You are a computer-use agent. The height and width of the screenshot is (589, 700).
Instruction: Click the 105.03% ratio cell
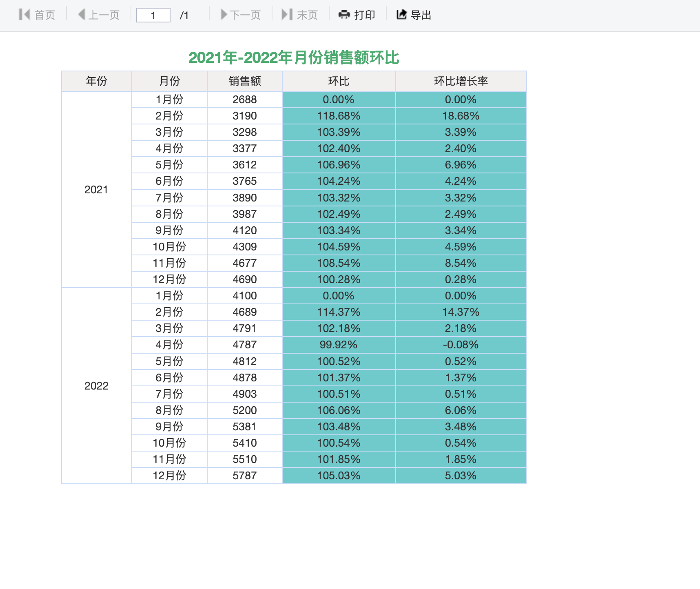coord(339,476)
